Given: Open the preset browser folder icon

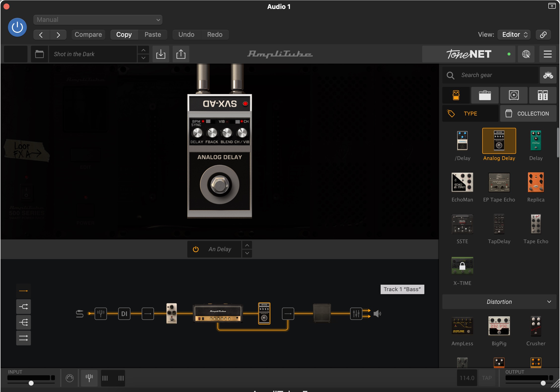Looking at the screenshot, I should [x=39, y=54].
